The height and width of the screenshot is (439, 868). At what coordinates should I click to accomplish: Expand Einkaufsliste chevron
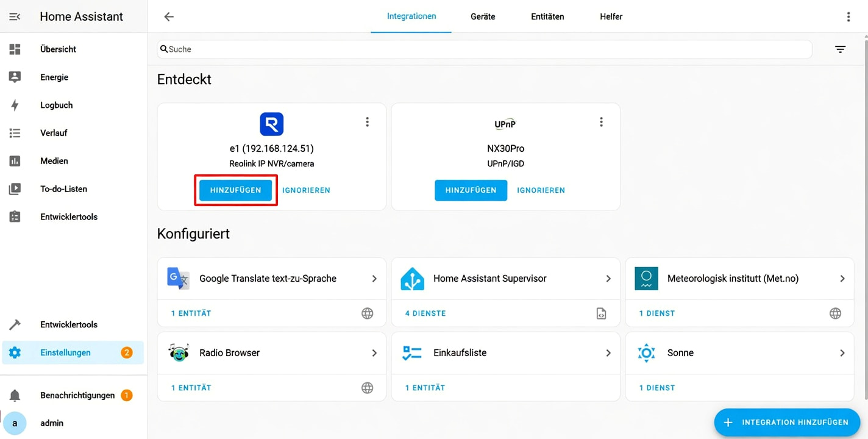(608, 353)
